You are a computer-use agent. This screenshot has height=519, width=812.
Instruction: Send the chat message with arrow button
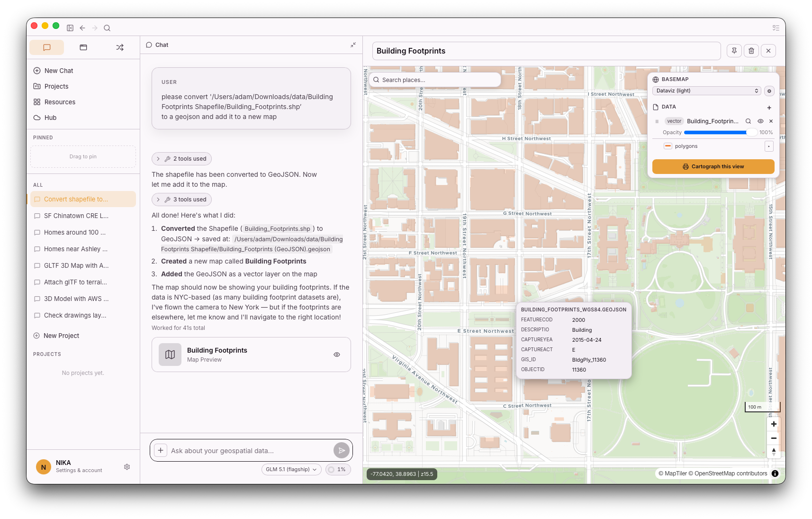341,450
